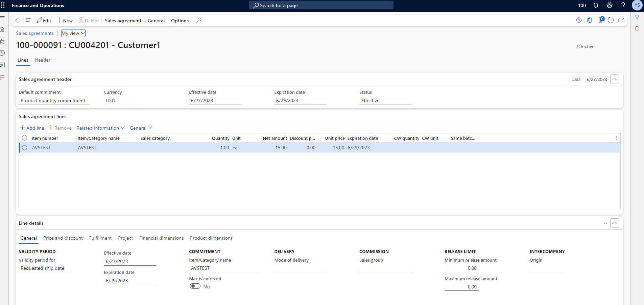The image size is (644, 305).
Task: Click the Search for a page field
Action: coord(321,5)
